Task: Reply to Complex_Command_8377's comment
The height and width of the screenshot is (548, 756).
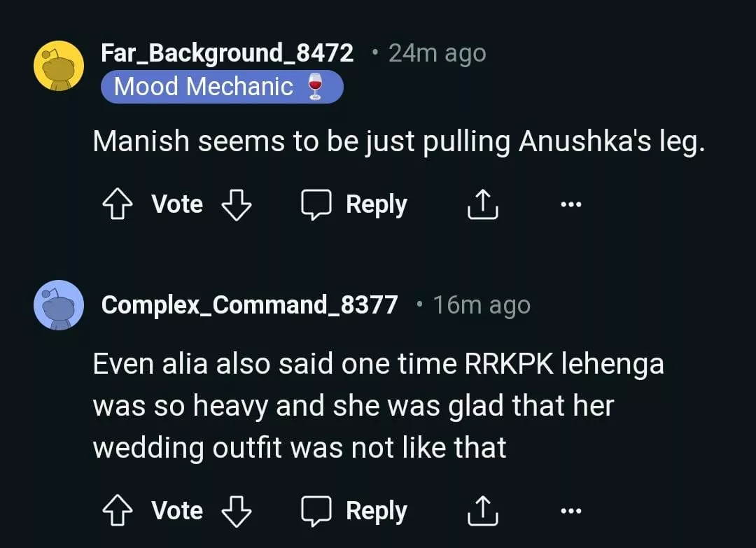Action: pos(355,511)
